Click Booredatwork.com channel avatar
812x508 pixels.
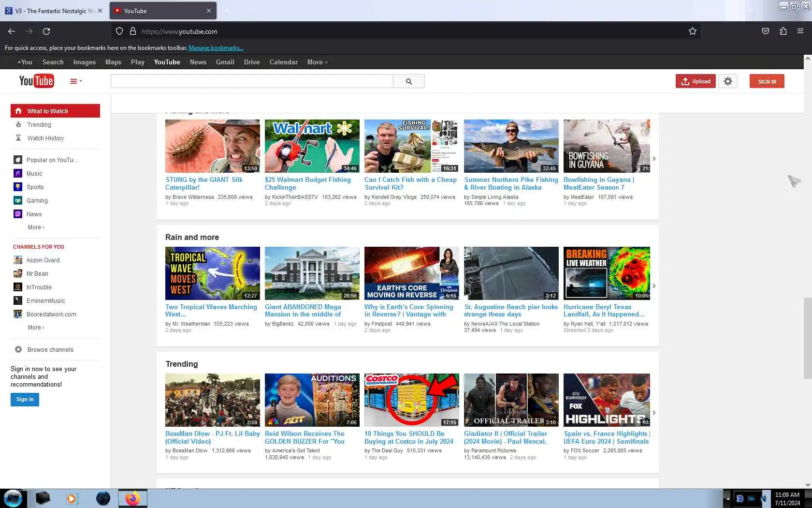click(18, 314)
